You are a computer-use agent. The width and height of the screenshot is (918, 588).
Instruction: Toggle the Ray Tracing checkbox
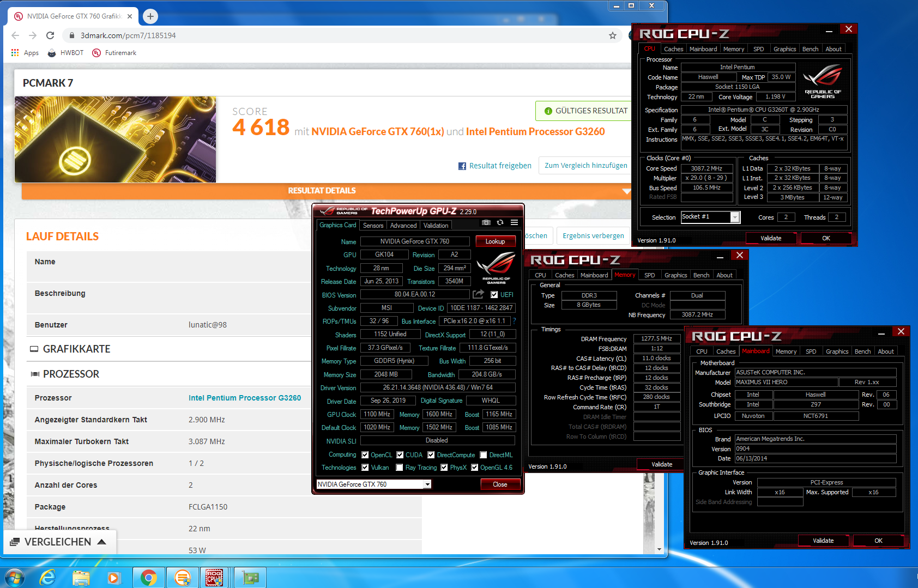400,468
